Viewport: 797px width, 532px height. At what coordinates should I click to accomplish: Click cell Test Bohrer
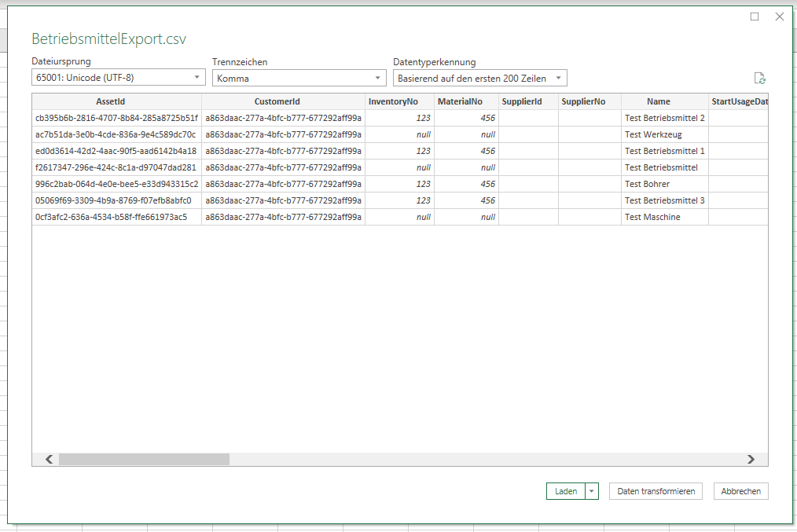(x=664, y=184)
